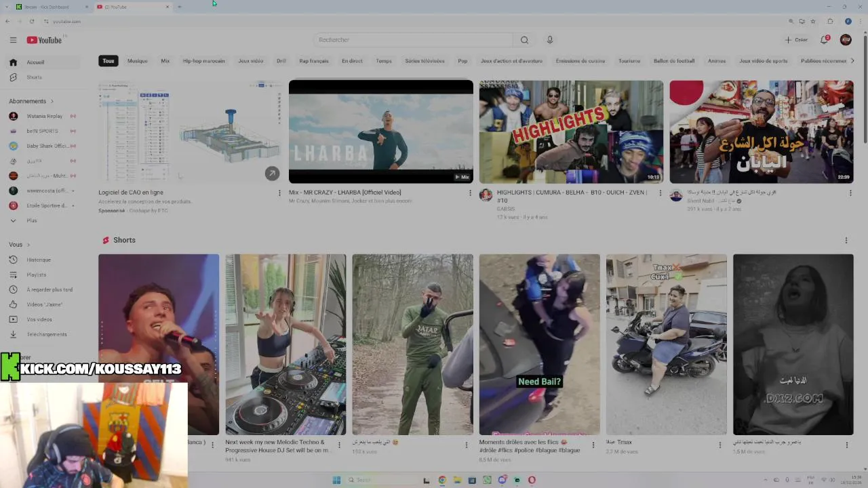Open Vidéos "J'aime" list
Screen dimensions: 868x488
(44, 304)
